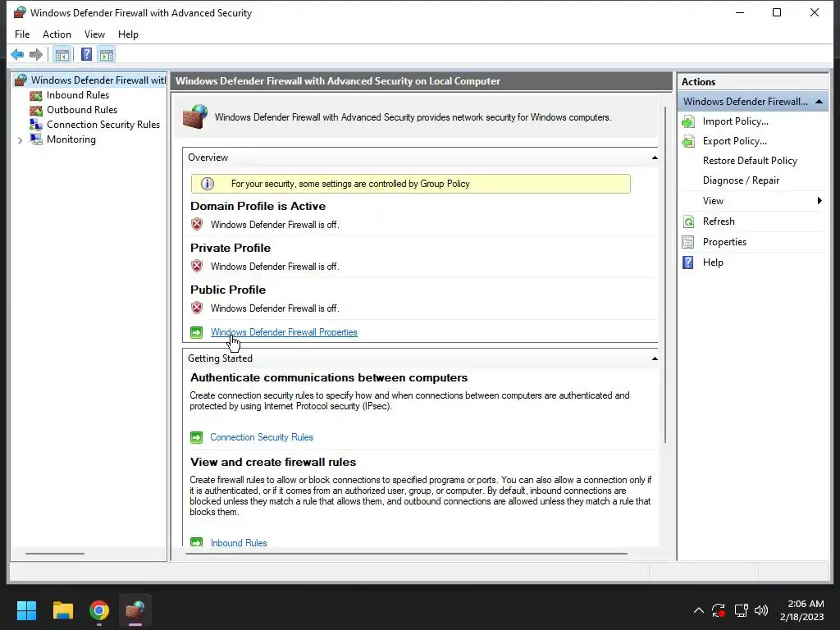This screenshot has width=840, height=630.
Task: Open the Inbound Rules link at bottom
Action: (x=239, y=543)
